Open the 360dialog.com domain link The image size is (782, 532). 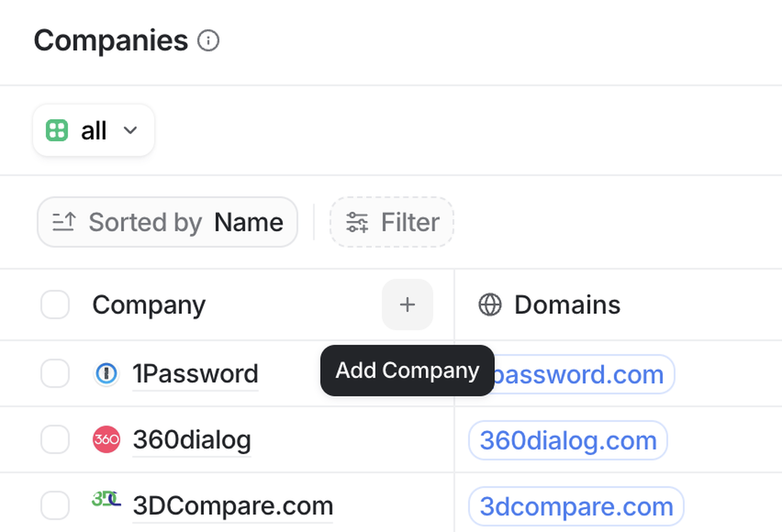point(568,441)
